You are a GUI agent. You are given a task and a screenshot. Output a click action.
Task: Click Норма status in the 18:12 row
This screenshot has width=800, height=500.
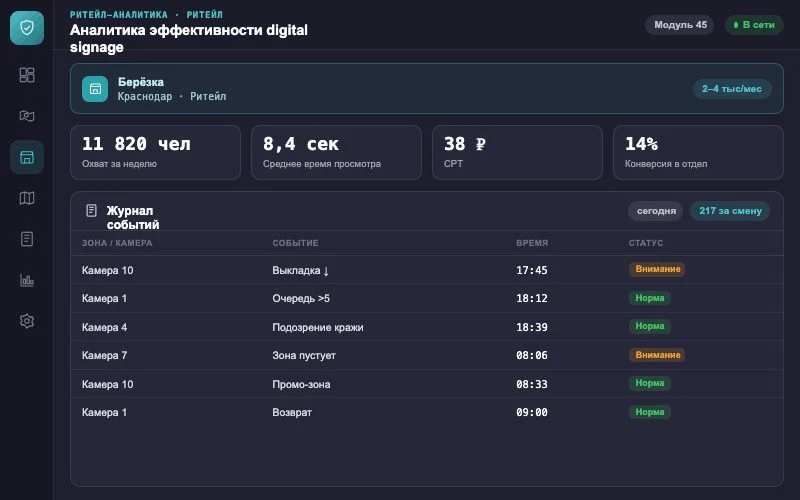(649, 298)
